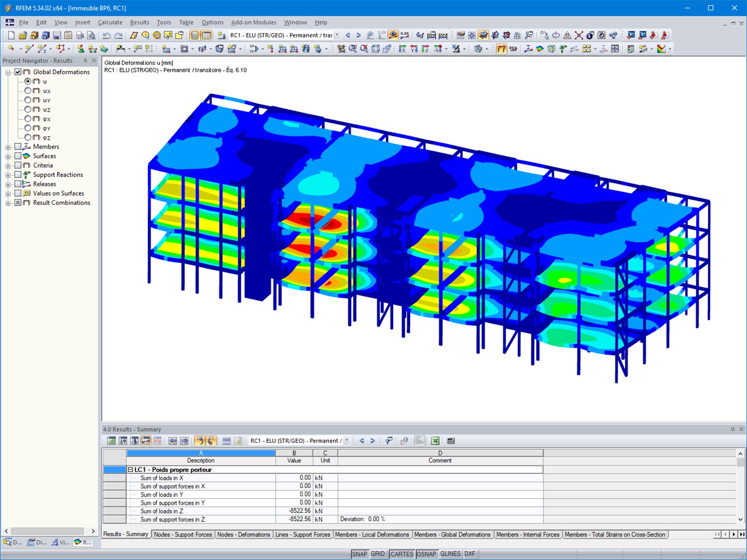
Task: Click the Export to Excel icon in results table
Action: coord(435,441)
